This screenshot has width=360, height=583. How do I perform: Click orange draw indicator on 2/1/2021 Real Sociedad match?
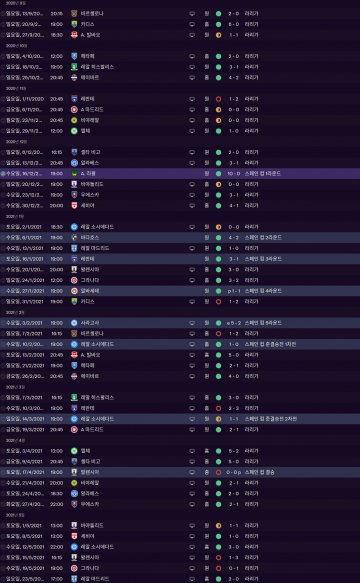point(218,227)
